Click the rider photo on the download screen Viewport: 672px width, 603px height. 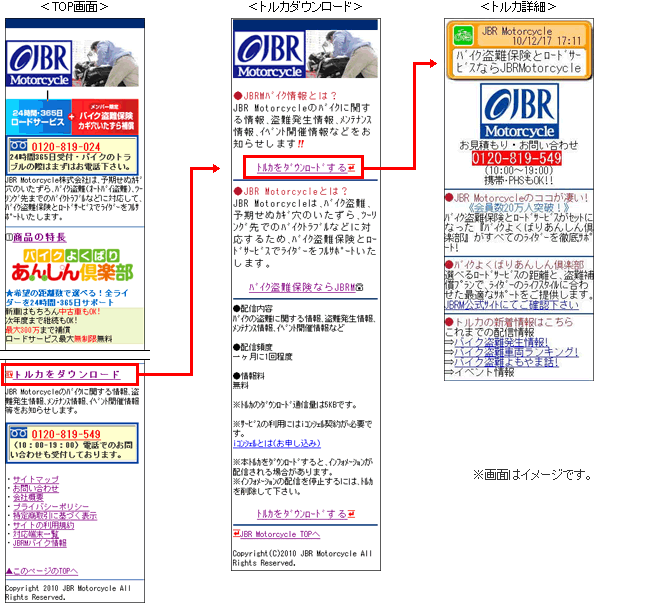tap(342, 54)
